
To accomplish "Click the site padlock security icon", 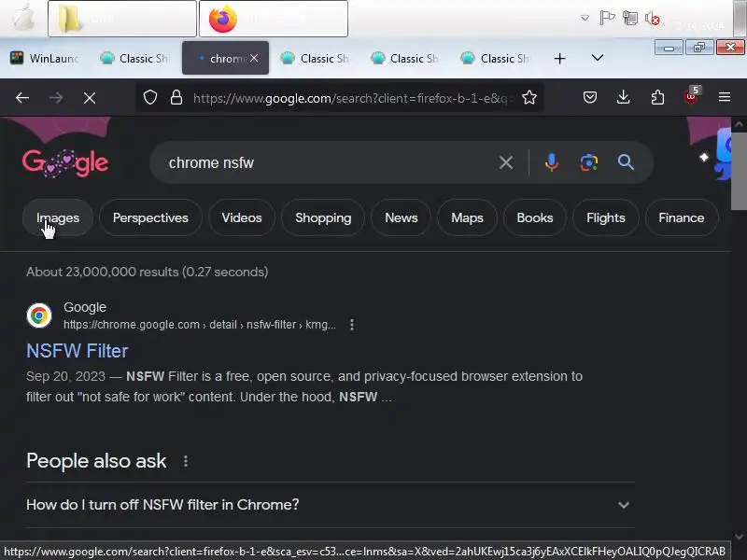I will [176, 98].
